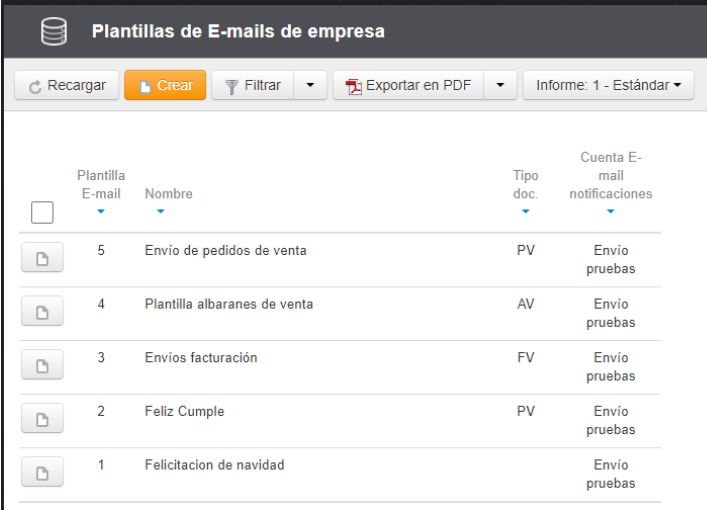This screenshot has width=707, height=510.
Task: Select the Envíos facturación template name
Action: coord(201,358)
